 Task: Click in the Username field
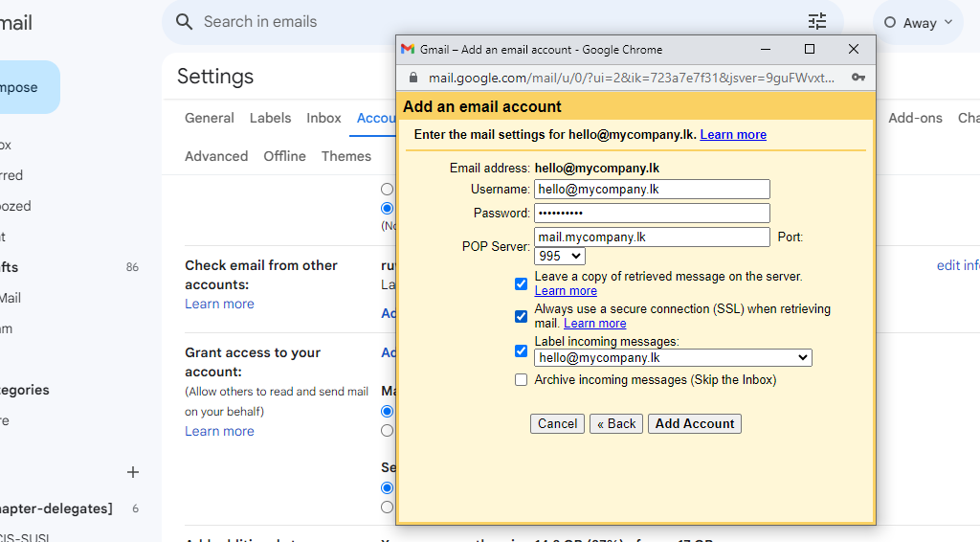click(x=652, y=190)
